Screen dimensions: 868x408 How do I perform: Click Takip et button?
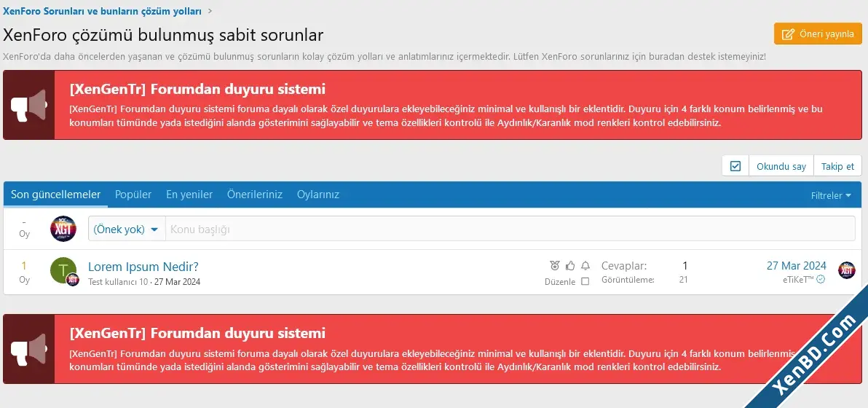pos(837,166)
